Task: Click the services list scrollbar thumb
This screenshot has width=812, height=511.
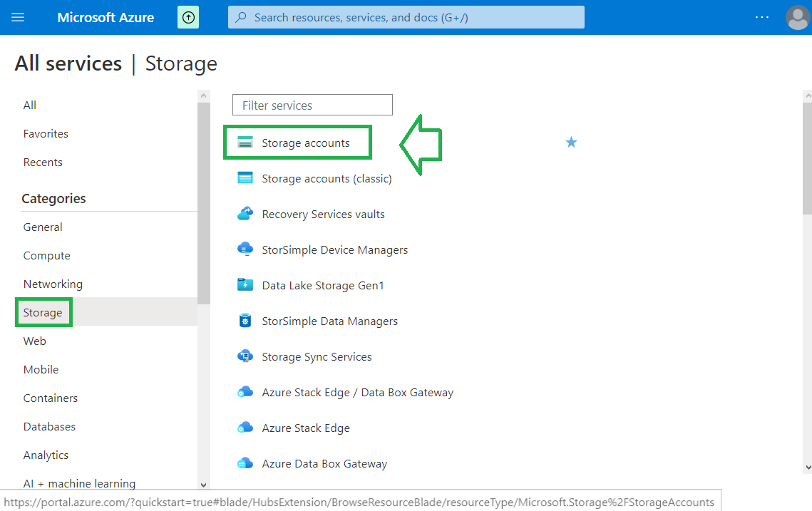Action: (x=807, y=158)
